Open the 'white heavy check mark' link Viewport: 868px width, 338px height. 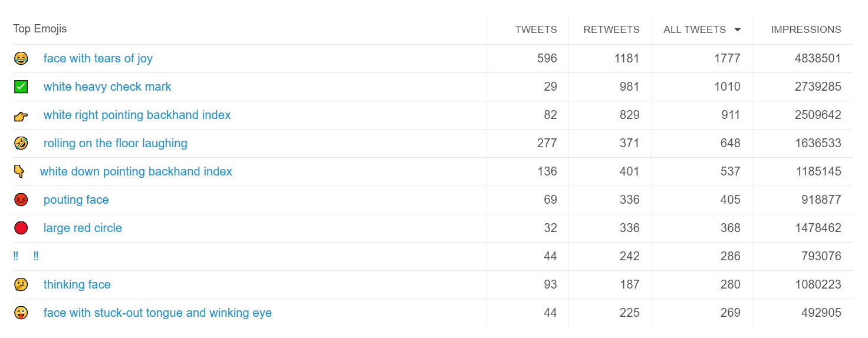click(107, 87)
